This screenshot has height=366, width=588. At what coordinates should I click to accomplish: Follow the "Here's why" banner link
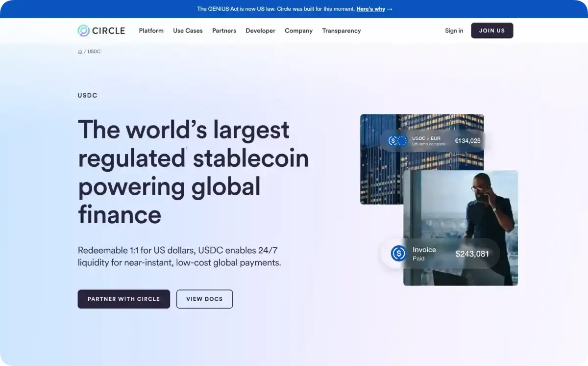pyautogui.click(x=370, y=9)
